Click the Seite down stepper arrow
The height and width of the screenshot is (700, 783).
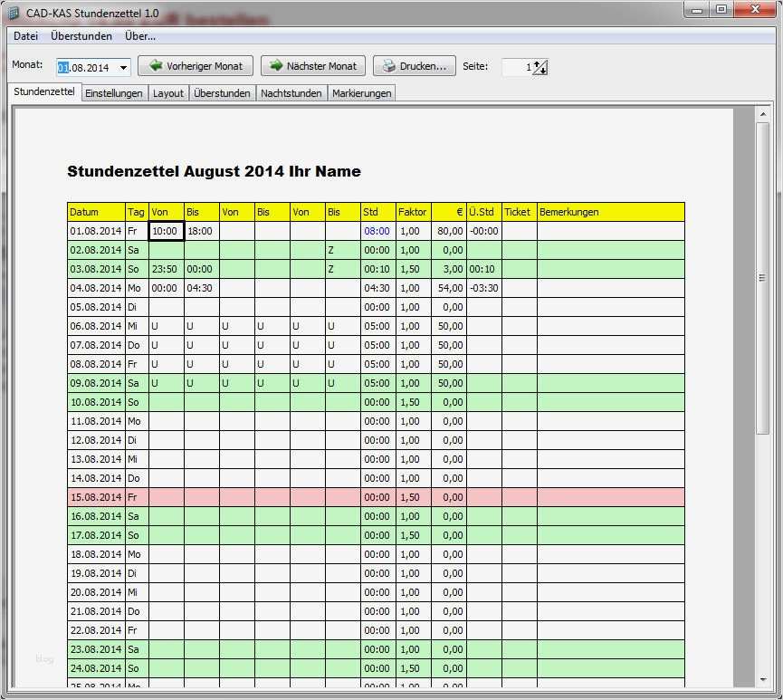coord(541,71)
